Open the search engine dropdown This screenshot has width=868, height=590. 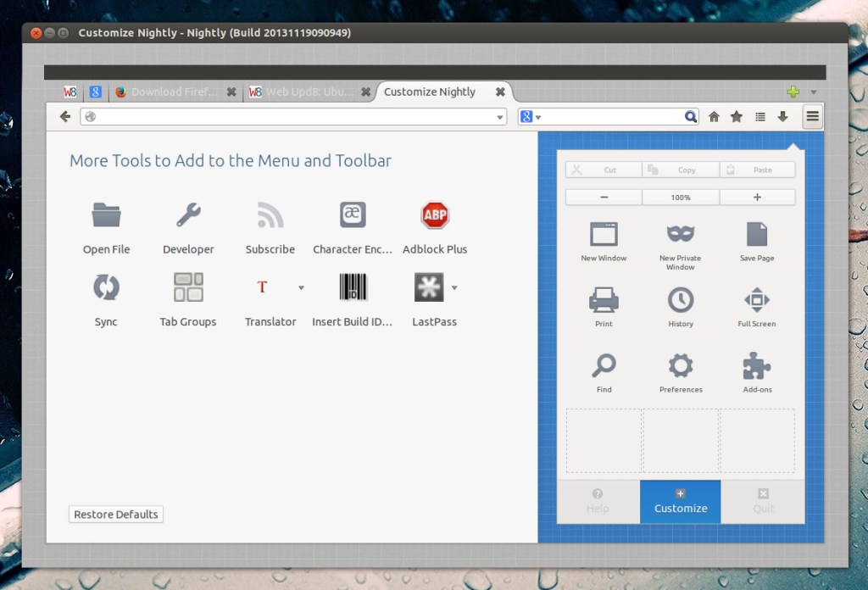click(x=537, y=116)
